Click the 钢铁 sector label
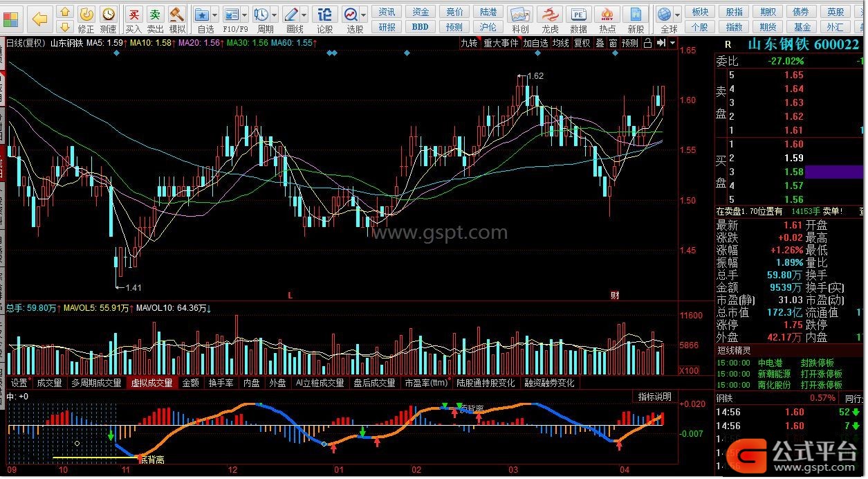868x479 pixels. point(725,398)
